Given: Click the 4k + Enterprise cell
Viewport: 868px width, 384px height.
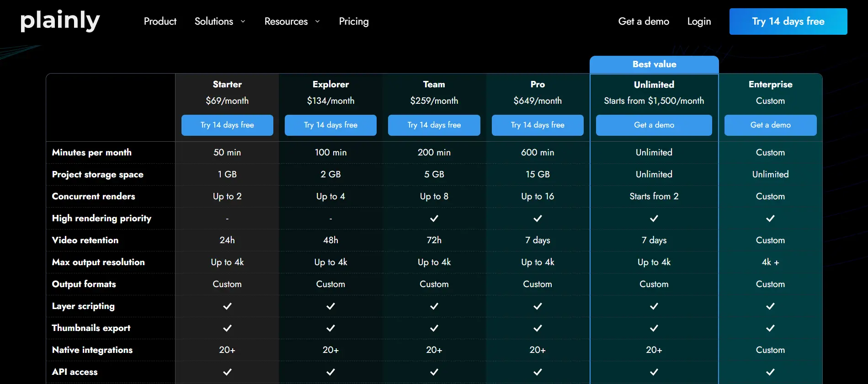Looking at the screenshot, I should coord(771,262).
